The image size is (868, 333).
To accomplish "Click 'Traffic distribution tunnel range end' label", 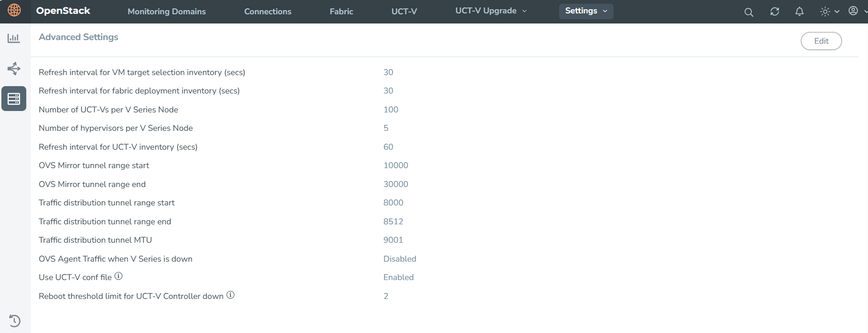I will (105, 222).
